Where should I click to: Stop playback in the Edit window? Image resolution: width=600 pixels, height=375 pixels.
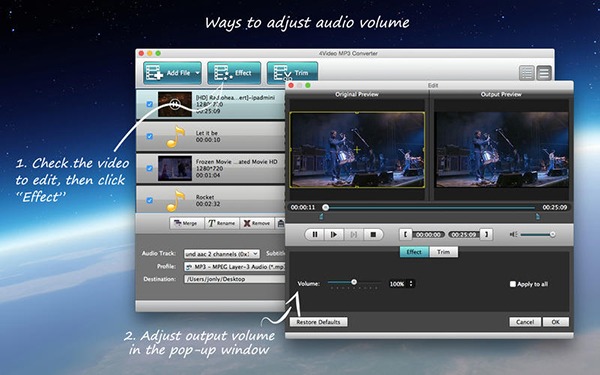click(373, 235)
